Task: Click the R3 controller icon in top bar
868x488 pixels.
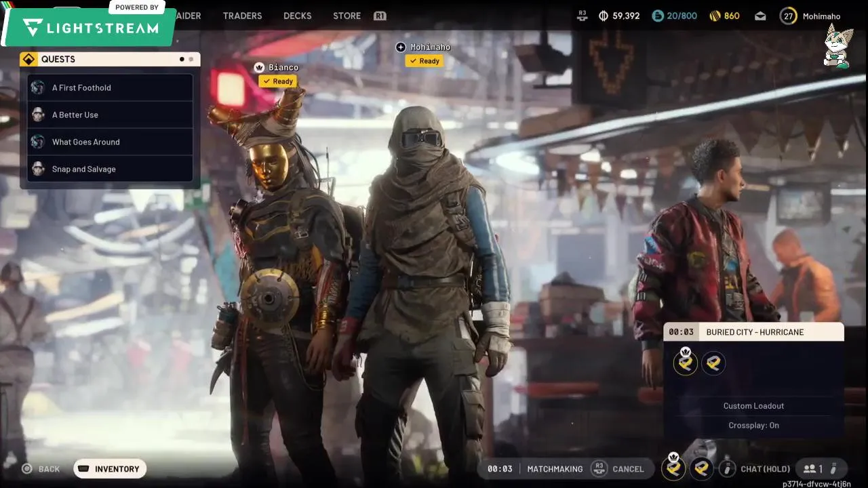Action: (582, 16)
